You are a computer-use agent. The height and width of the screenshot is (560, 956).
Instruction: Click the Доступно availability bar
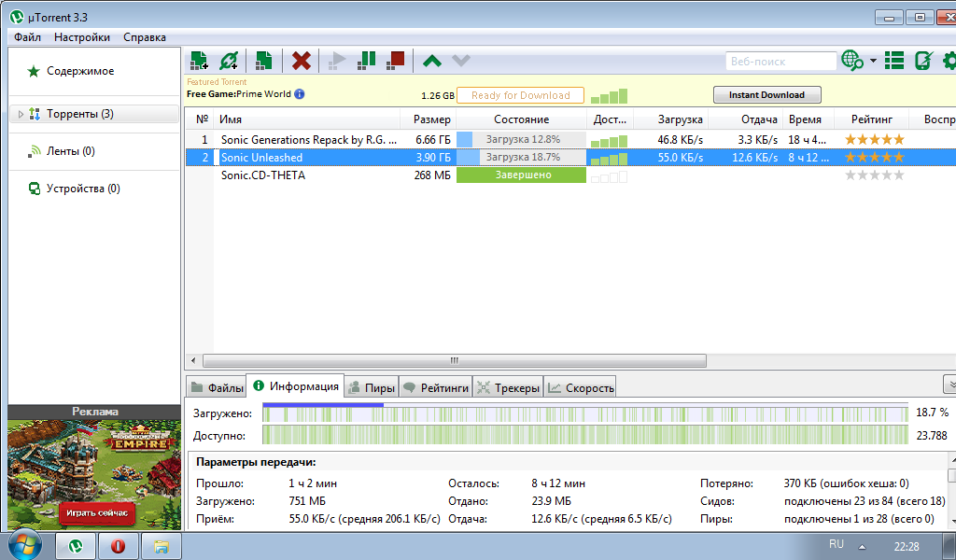click(x=584, y=435)
